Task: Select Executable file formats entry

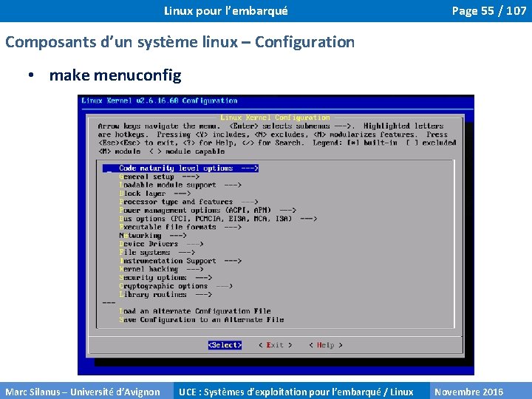Action: tap(180, 227)
